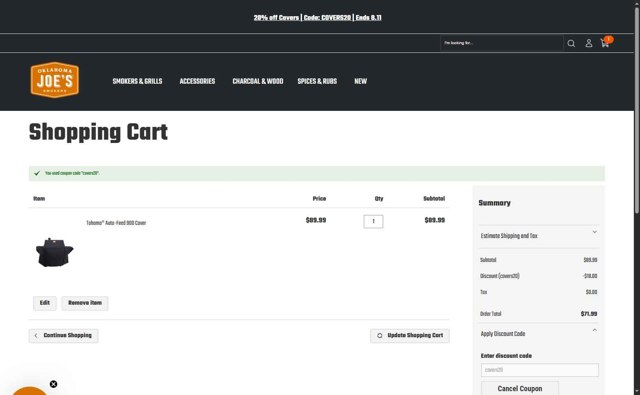Click Continue Shopping button

tap(63, 335)
